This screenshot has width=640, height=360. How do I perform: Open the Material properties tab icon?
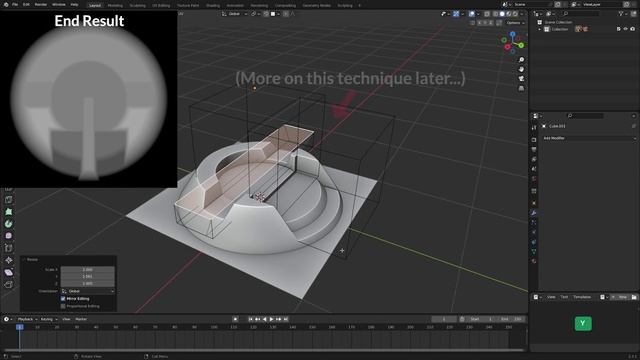534,261
